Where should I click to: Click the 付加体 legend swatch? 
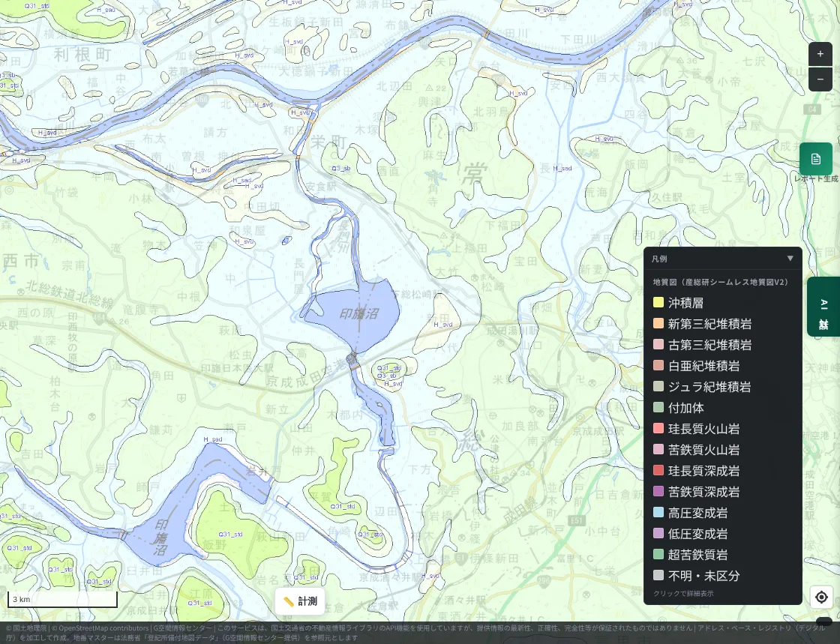pyautogui.click(x=658, y=407)
